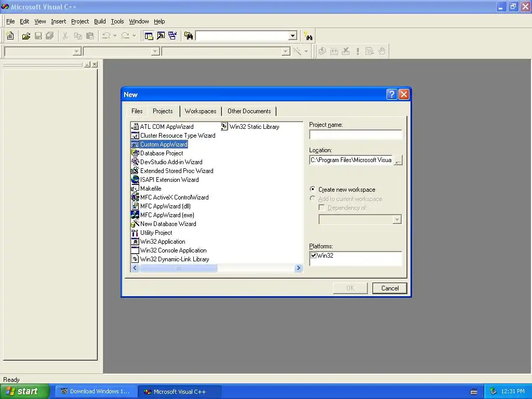Select Win32 Static Library
This screenshot has width=532, height=399.
pyautogui.click(x=250, y=127)
